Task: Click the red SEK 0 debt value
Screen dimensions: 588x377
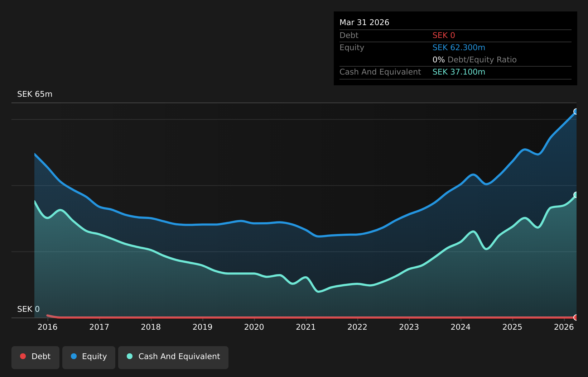Action: tap(444, 35)
